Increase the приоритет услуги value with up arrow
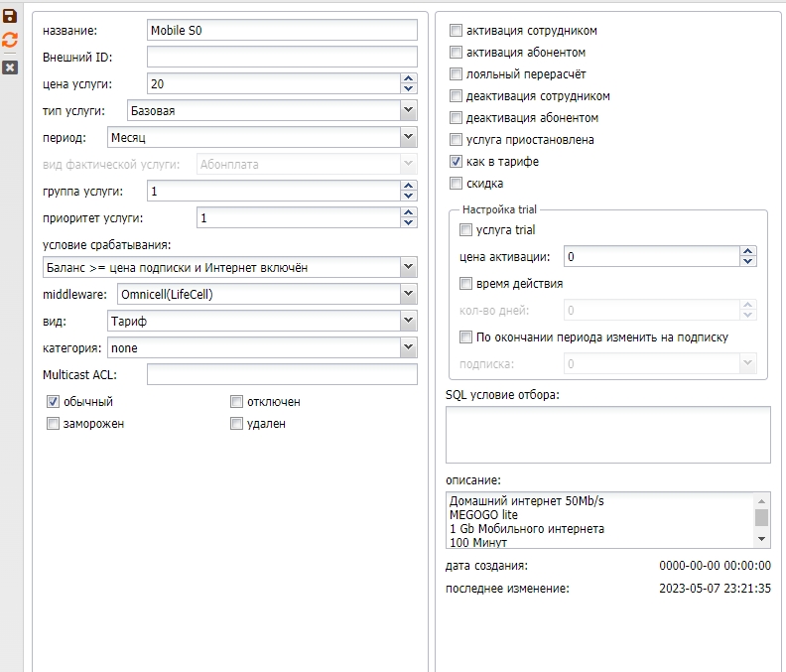 pyautogui.click(x=408, y=213)
